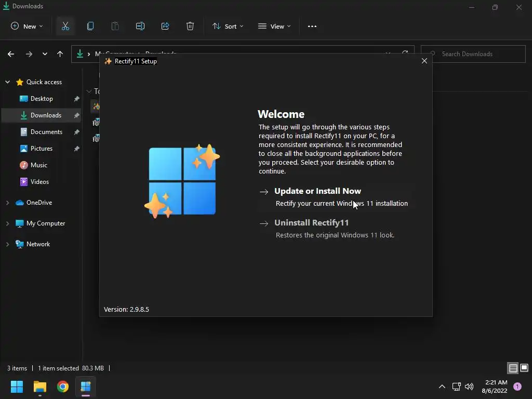
Task: Open File Explorer from the taskbar
Action: [x=39, y=387]
